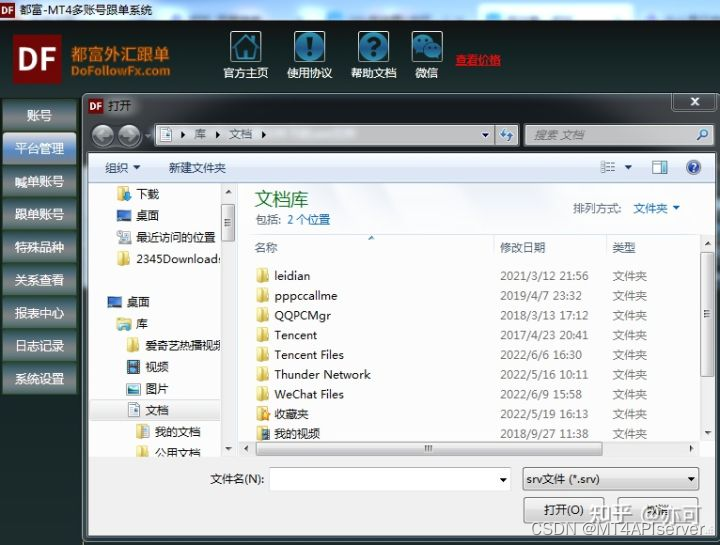Click the search magnifier icon
The width and height of the screenshot is (720, 545).
[x=702, y=135]
